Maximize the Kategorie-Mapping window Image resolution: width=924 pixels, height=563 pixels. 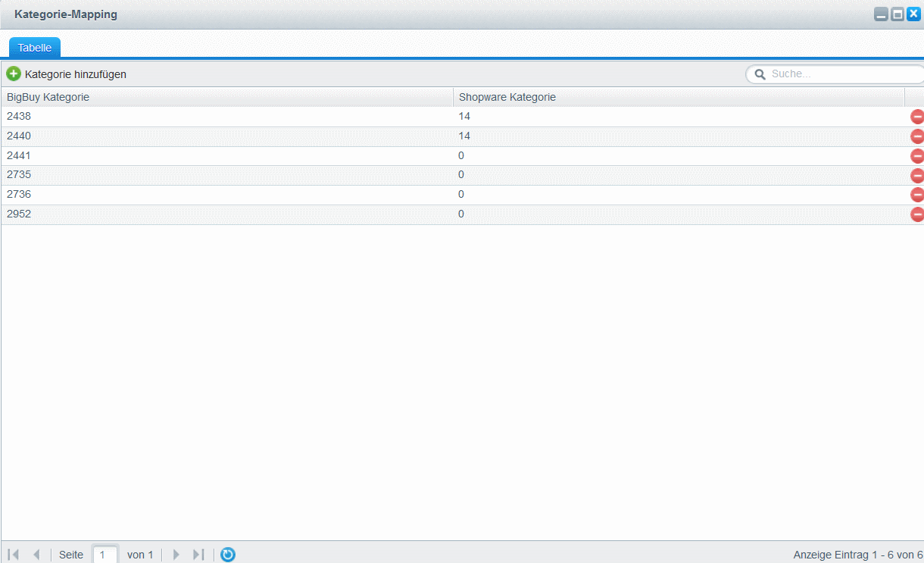[897, 14]
